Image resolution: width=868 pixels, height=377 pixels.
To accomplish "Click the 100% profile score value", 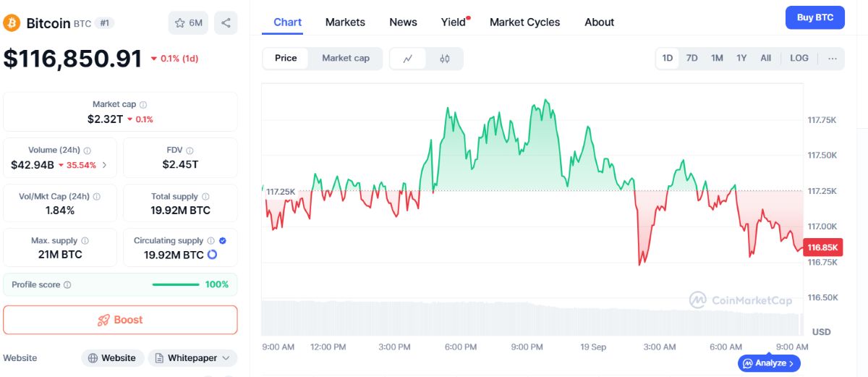I will pyautogui.click(x=217, y=285).
